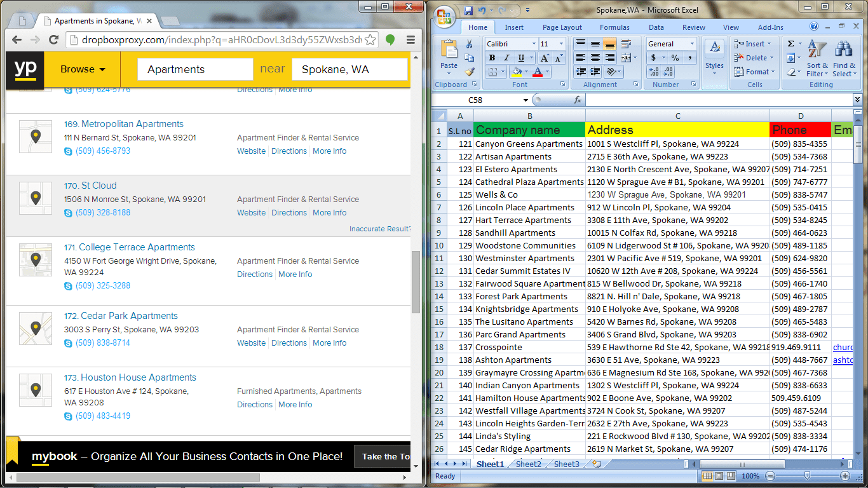Screen dimensions: 868x488
Task: Click the Insert Worksheet tab icon
Action: click(596, 464)
